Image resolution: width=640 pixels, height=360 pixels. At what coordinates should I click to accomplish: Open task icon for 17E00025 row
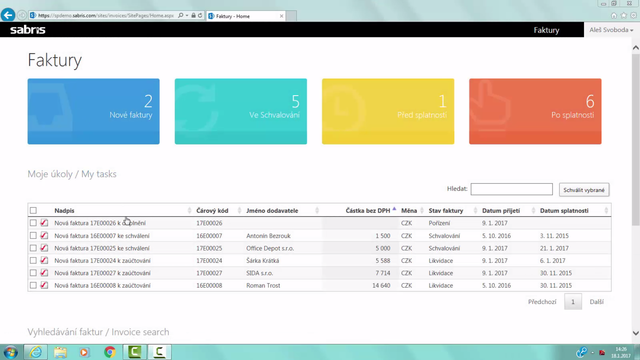(44, 248)
